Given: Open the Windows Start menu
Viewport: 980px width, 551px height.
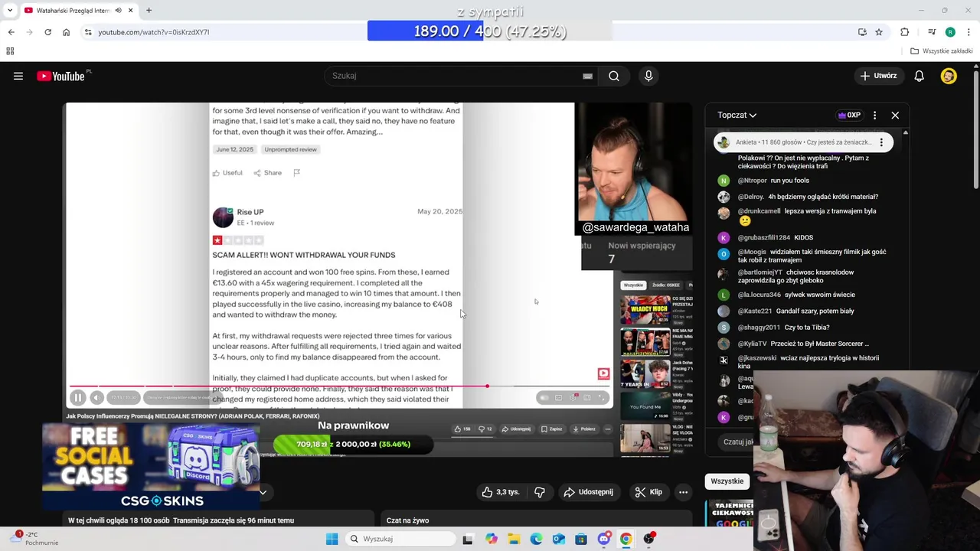Looking at the screenshot, I should [x=332, y=539].
